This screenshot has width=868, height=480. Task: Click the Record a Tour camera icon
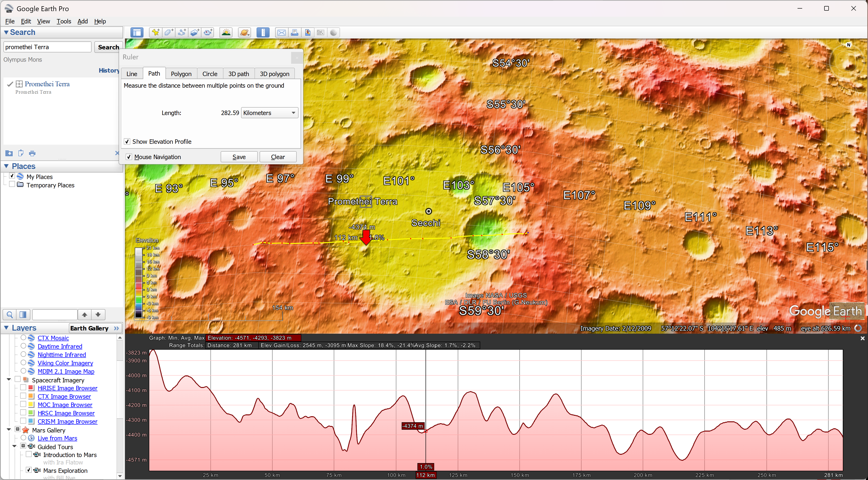[x=208, y=33]
